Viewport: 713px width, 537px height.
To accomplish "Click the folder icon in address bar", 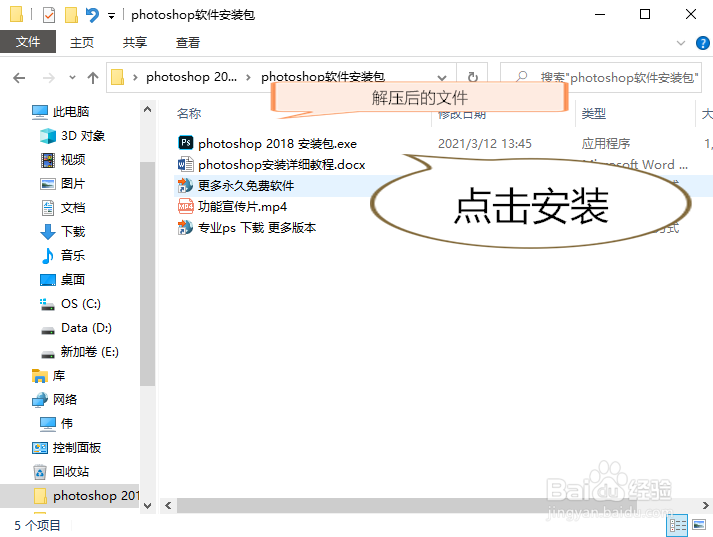I will click(118, 77).
